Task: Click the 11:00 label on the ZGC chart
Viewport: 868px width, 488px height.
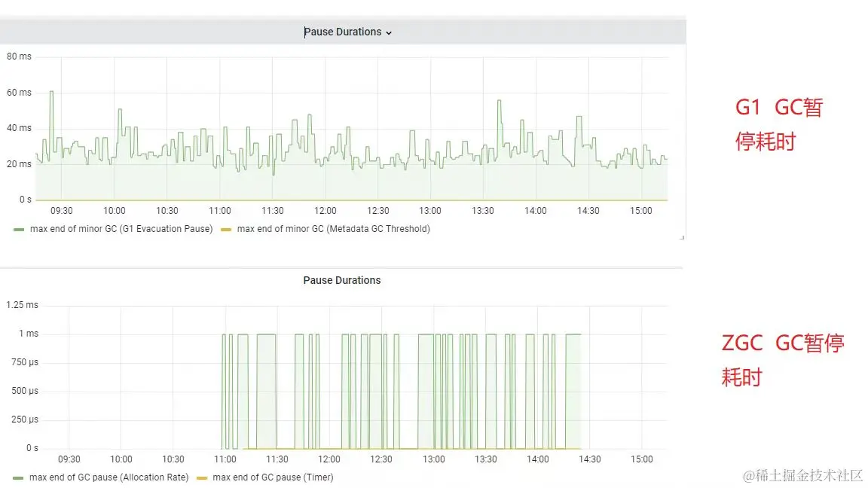Action: click(225, 459)
